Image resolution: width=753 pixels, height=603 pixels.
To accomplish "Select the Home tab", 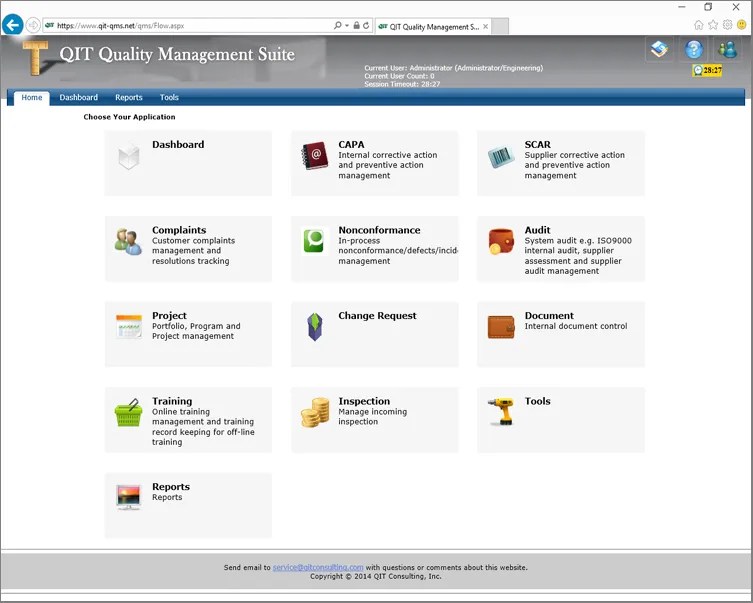I will (x=32, y=97).
